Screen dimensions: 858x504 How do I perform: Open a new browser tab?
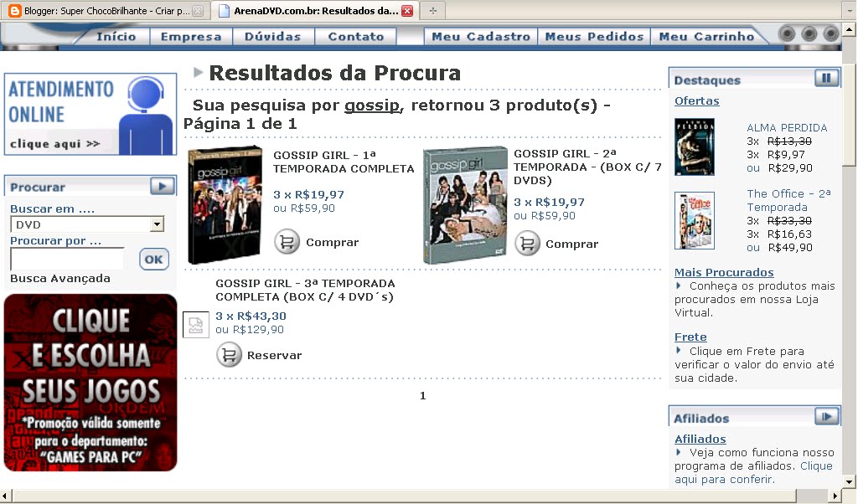pos(433,10)
